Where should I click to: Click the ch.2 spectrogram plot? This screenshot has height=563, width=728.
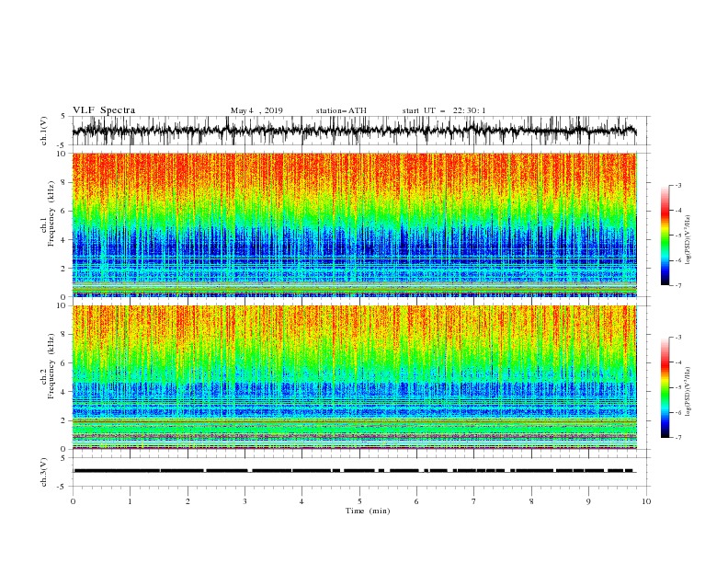click(354, 377)
